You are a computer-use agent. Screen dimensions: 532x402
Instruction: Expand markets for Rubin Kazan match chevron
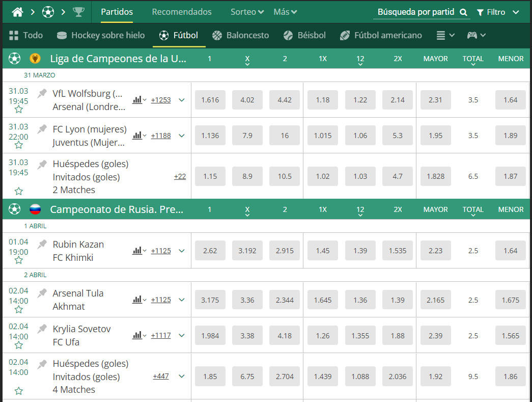[182, 251]
